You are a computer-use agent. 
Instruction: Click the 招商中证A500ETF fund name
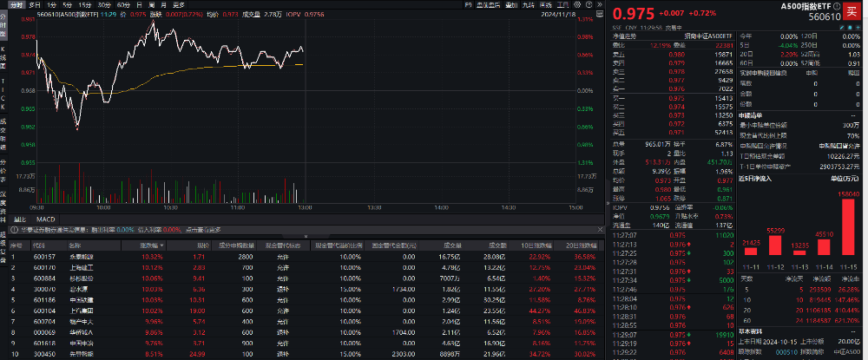pos(710,36)
